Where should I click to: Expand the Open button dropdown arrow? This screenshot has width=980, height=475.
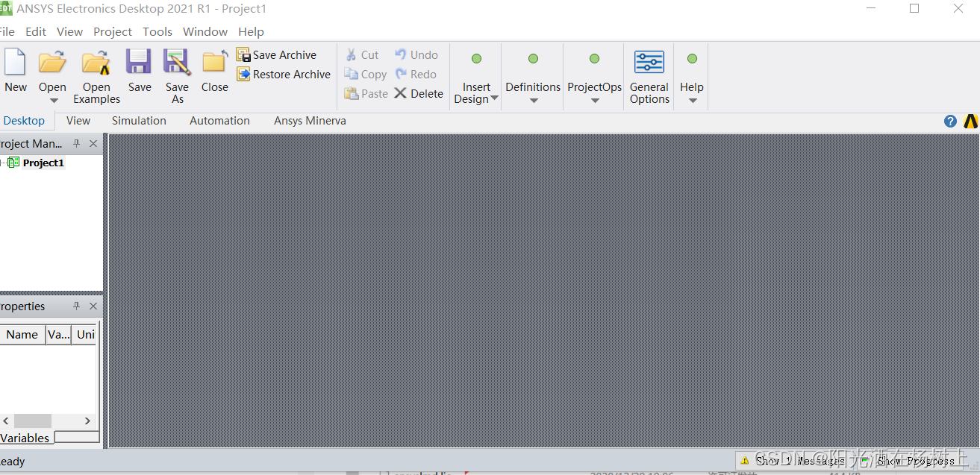[53, 101]
